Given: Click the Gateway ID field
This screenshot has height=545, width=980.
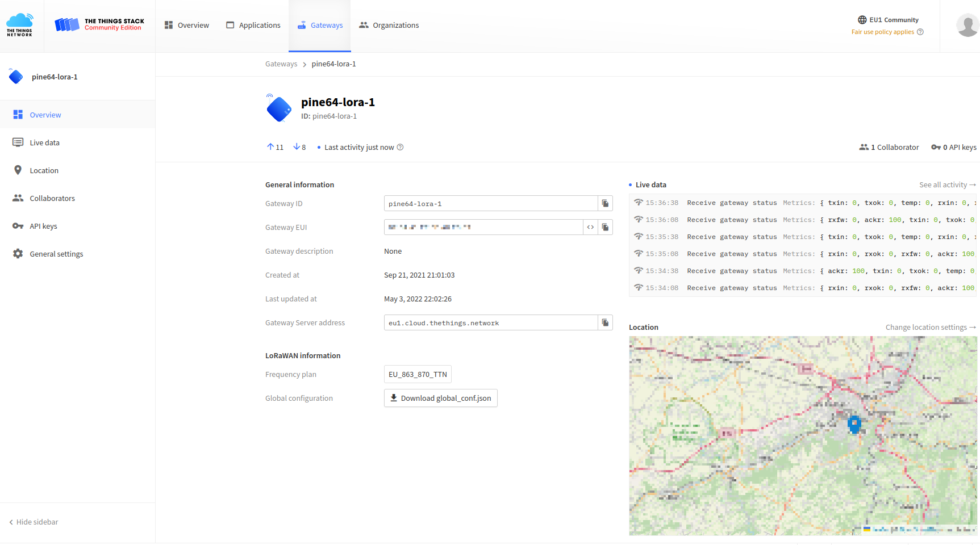Looking at the screenshot, I should [x=491, y=203].
